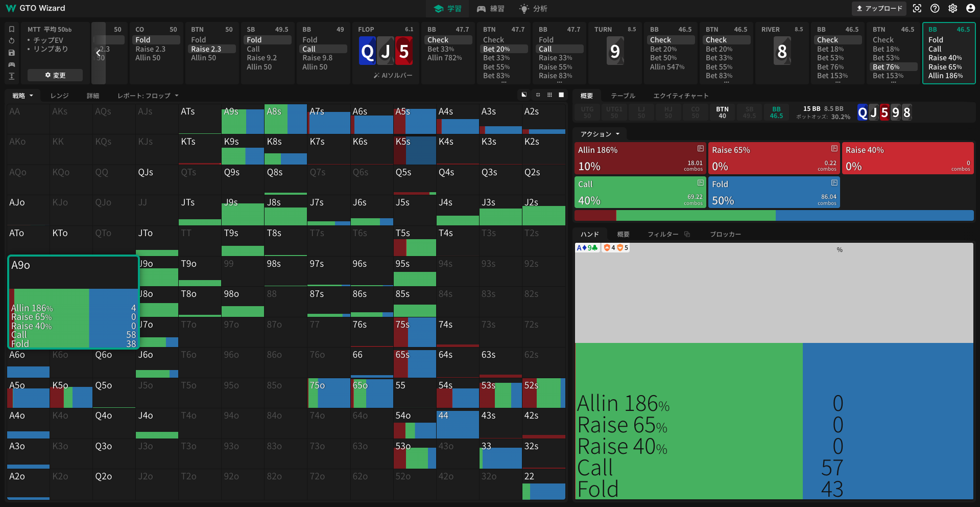The width and height of the screenshot is (980, 507).
Task: Select BTN 40 position chip
Action: coord(722,112)
